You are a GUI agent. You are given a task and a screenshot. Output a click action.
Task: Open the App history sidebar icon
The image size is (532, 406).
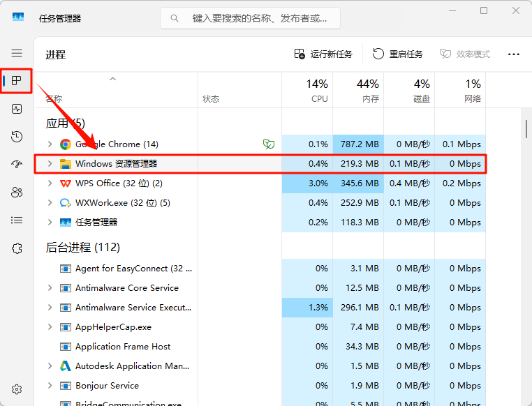(x=17, y=137)
